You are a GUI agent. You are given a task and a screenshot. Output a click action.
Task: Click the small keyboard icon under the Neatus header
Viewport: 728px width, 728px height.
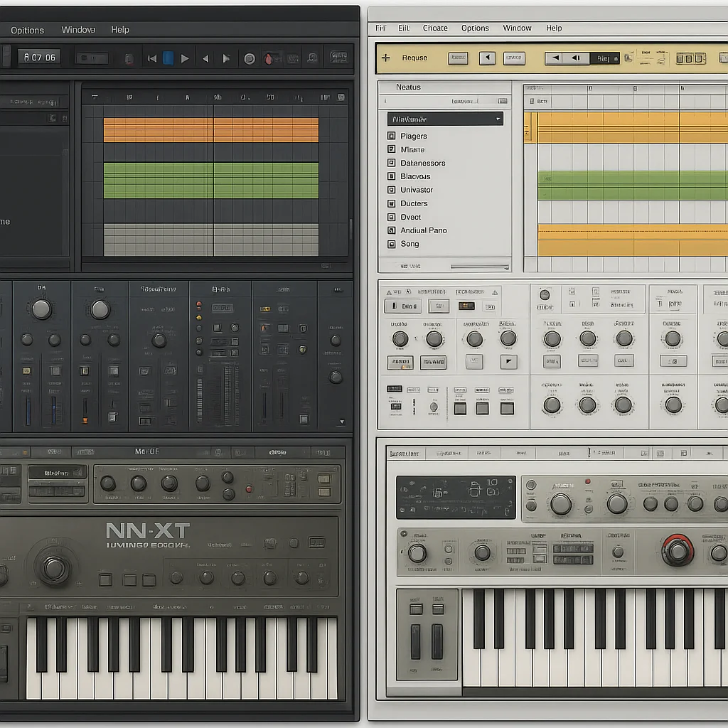click(503, 101)
